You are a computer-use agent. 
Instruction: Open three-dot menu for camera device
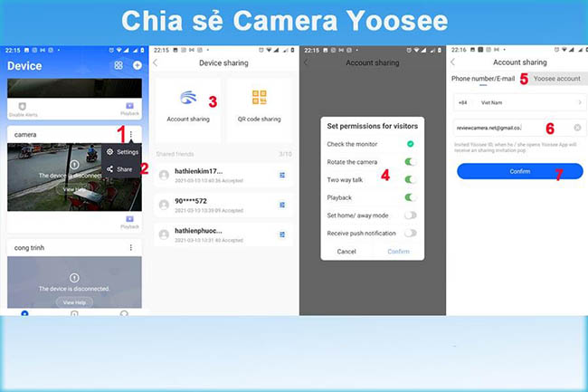131,134
